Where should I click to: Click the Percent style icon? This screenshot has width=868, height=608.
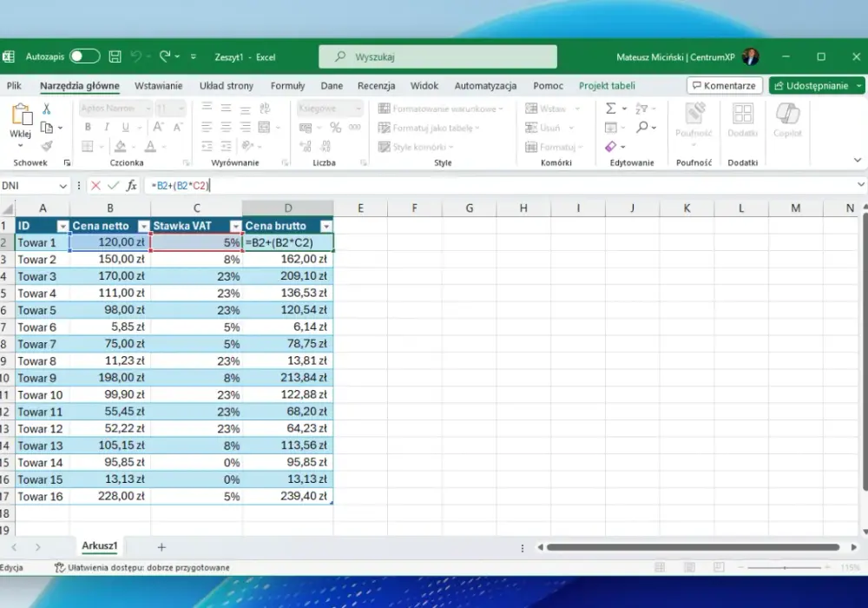[x=335, y=128]
